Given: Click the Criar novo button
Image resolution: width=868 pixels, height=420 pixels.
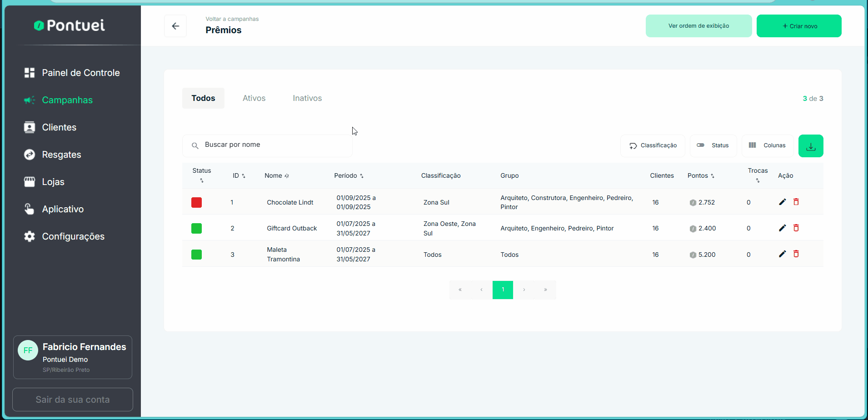Looking at the screenshot, I should tap(798, 26).
